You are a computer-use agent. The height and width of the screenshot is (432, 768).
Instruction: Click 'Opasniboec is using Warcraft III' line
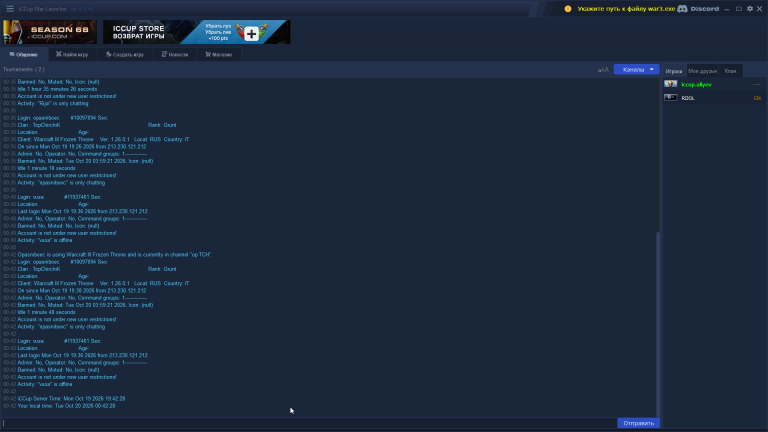click(115, 255)
